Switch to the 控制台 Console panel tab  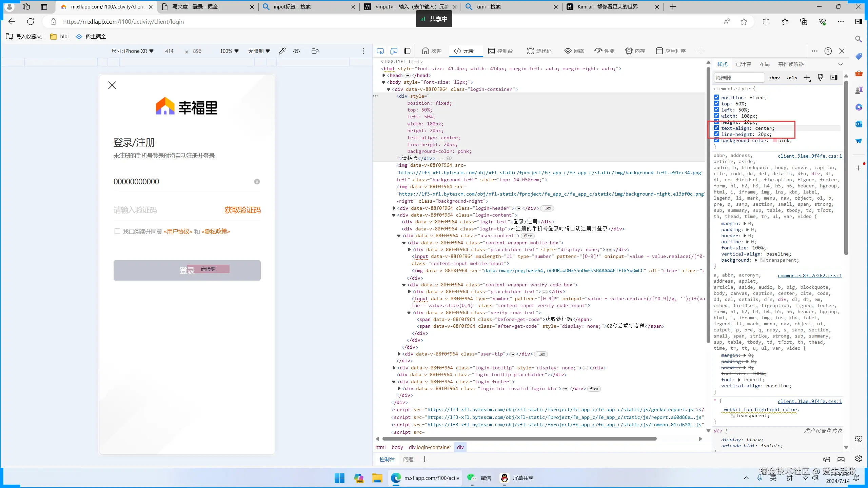coord(500,51)
